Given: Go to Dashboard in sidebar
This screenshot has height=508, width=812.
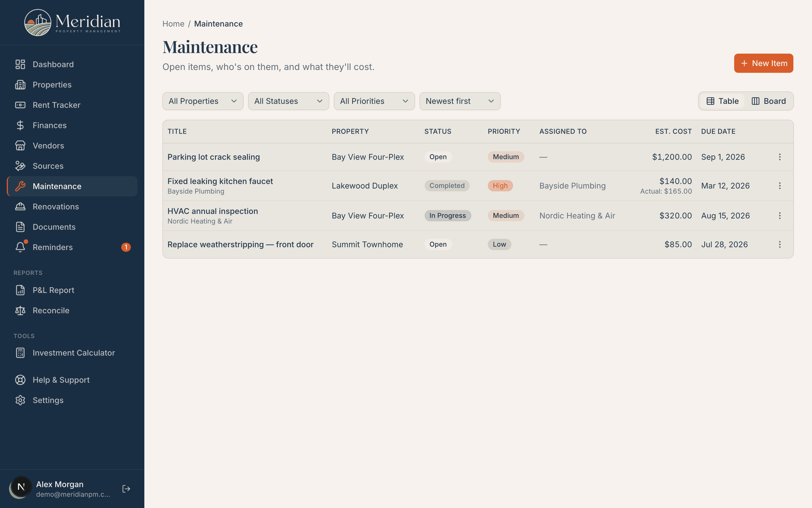Looking at the screenshot, I should point(72,64).
